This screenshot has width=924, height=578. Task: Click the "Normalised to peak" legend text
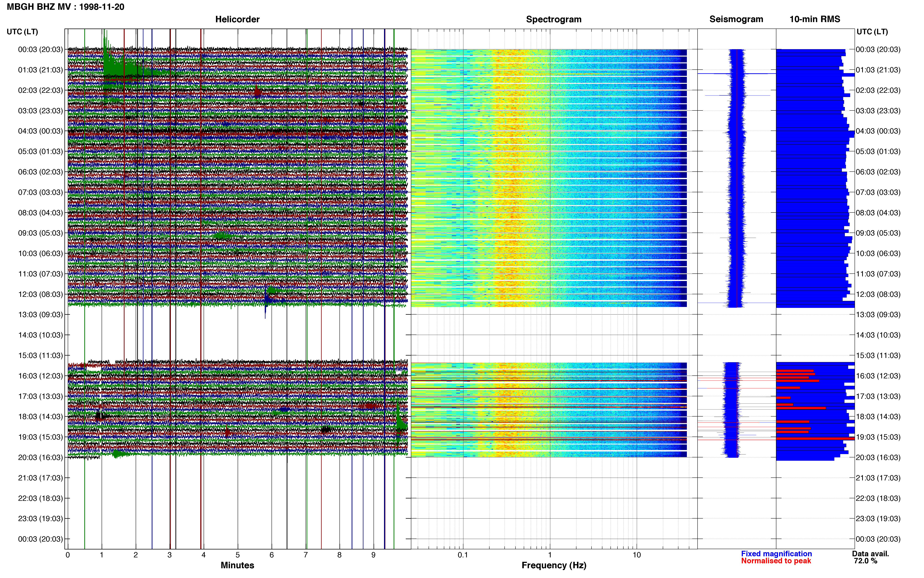(x=776, y=561)
